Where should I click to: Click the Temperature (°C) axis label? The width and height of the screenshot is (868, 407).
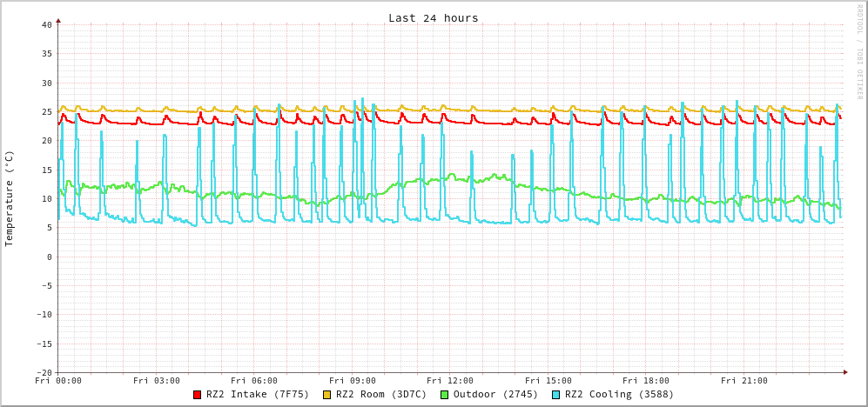coord(10,198)
